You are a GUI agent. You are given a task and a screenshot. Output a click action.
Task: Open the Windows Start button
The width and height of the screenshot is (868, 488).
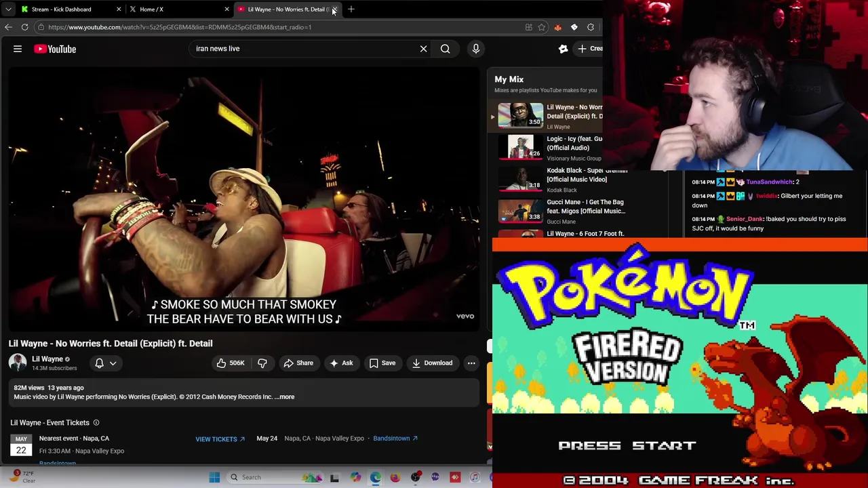214,477
